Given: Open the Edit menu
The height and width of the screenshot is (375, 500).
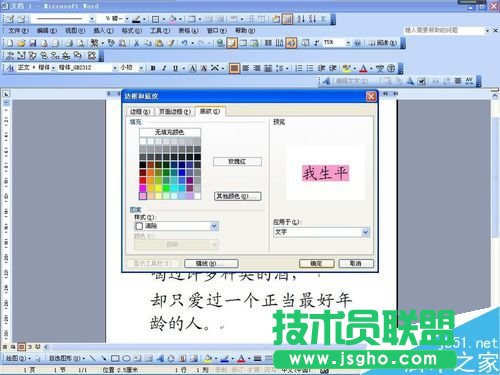Looking at the screenshot, I should tap(47, 31).
